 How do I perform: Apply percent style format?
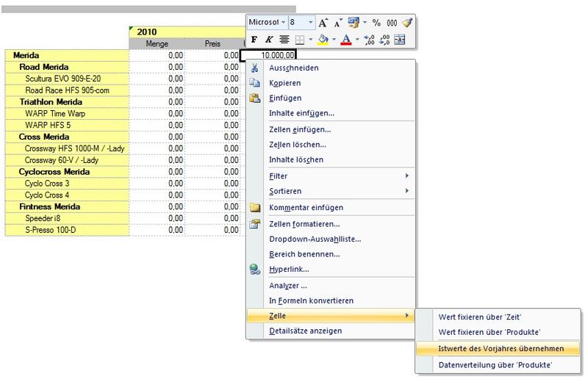[x=376, y=23]
